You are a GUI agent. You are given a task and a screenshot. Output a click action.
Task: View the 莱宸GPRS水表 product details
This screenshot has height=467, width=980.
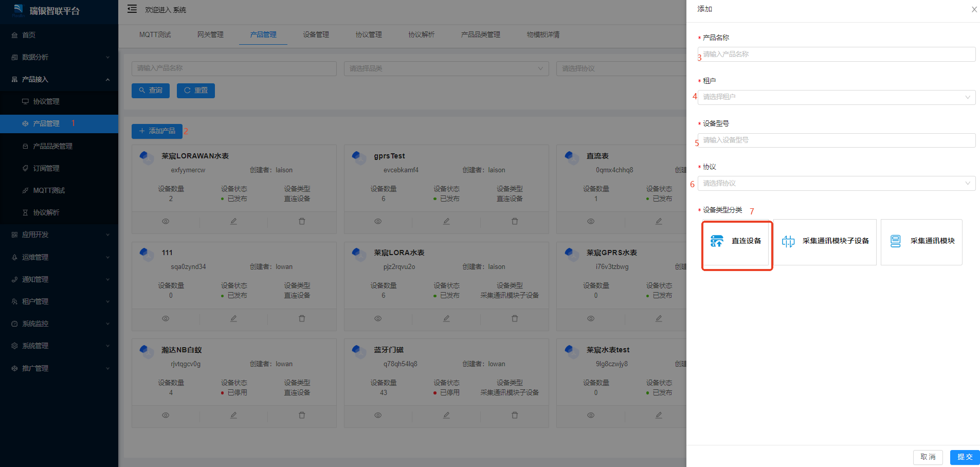pyautogui.click(x=591, y=318)
